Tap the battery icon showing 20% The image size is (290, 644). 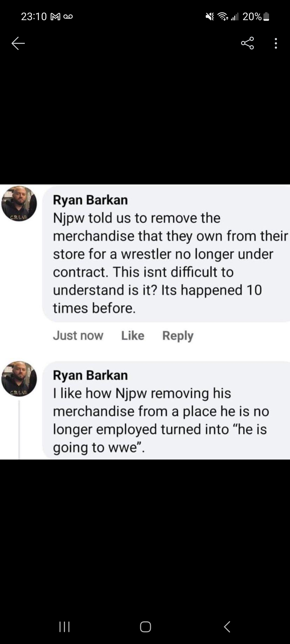[x=266, y=17]
